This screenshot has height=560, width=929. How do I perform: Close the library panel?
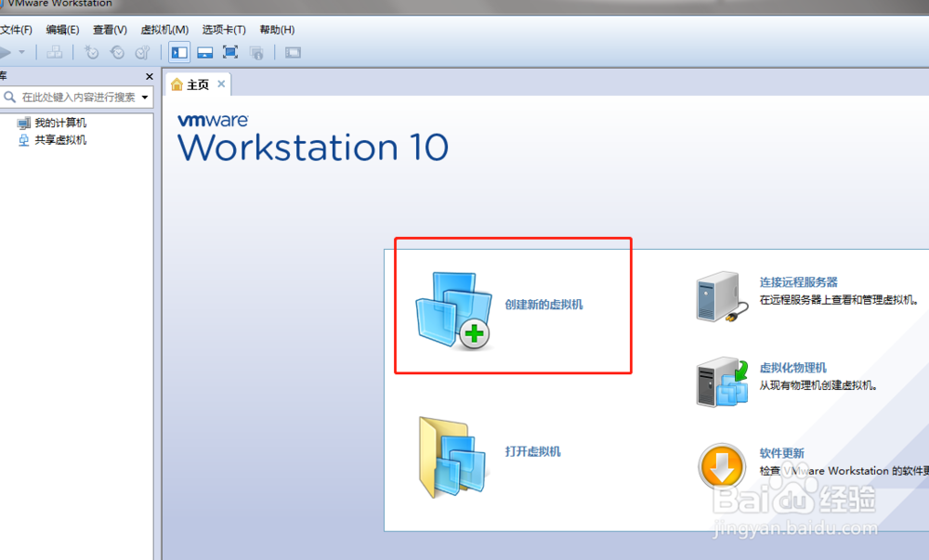(x=150, y=76)
